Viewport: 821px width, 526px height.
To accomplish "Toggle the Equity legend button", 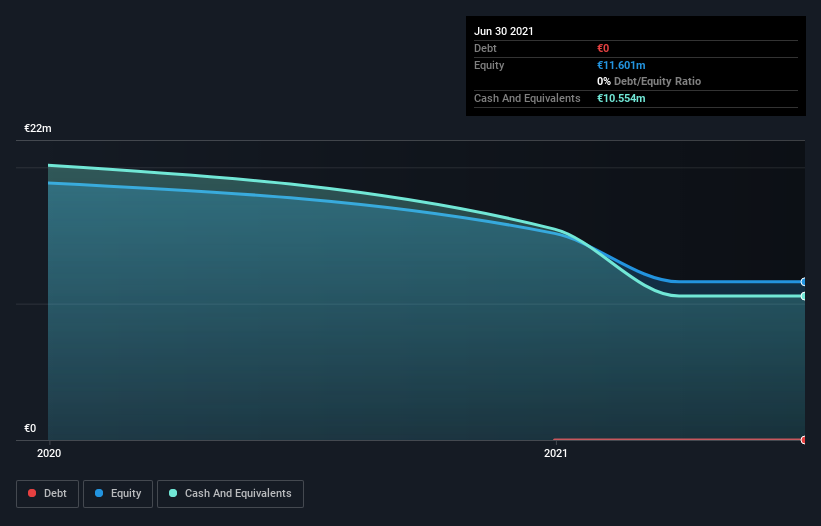I will [x=118, y=494].
